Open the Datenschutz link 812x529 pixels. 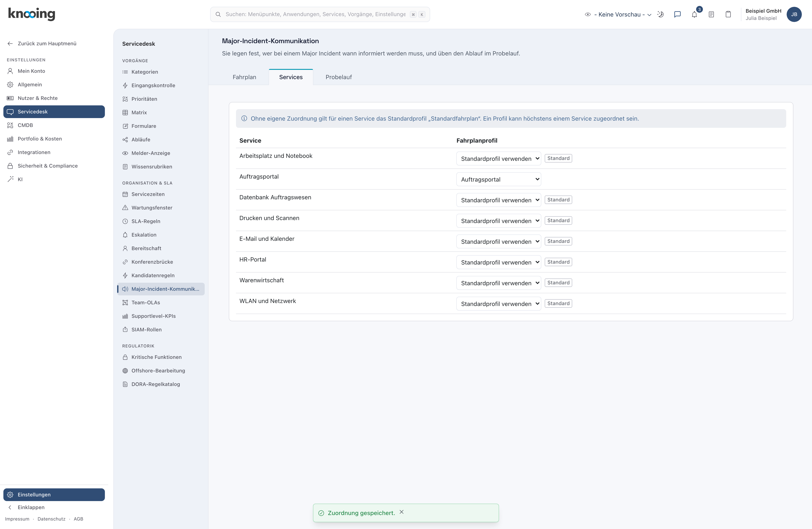[x=52, y=519]
